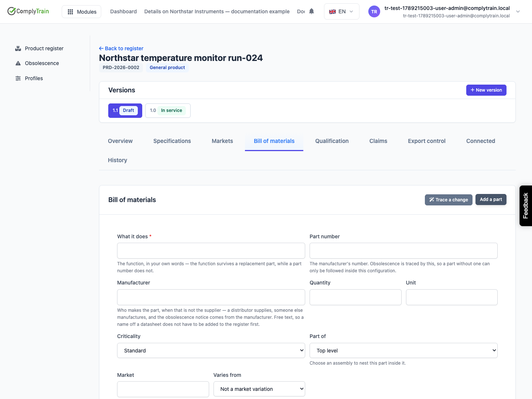
Task: Click Add a part button
Action: tap(491, 199)
